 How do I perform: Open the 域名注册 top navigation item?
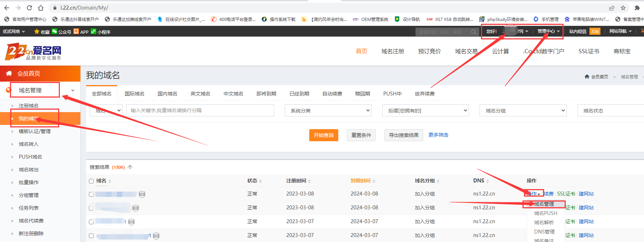coord(392,51)
